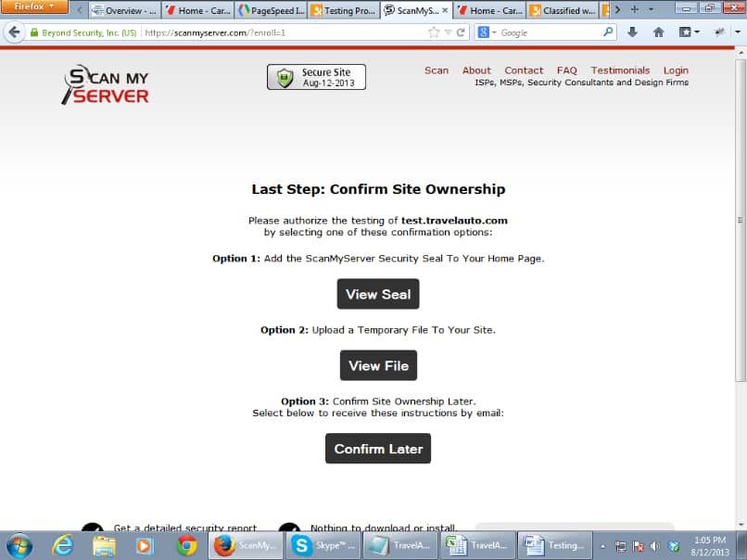Click the Firefox home icon
The height and width of the screenshot is (560, 747).
click(657, 30)
